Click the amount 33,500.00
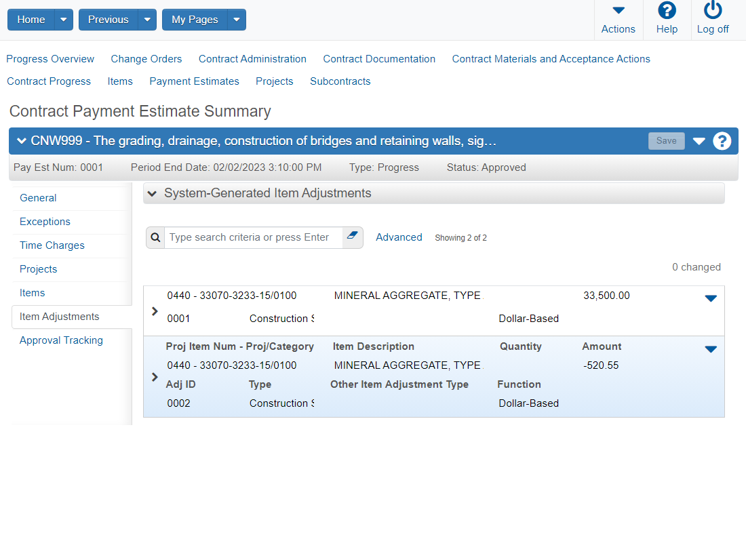The width and height of the screenshot is (746, 560). (606, 296)
